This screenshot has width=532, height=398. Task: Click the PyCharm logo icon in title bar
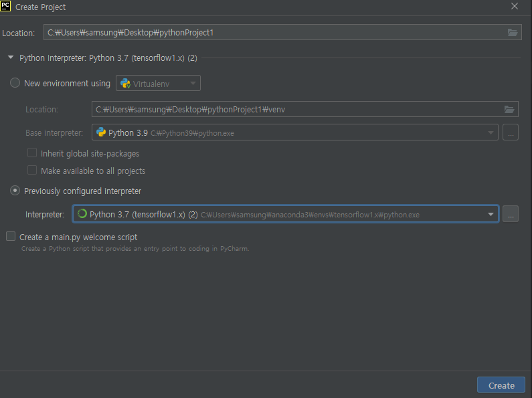[x=5, y=6]
